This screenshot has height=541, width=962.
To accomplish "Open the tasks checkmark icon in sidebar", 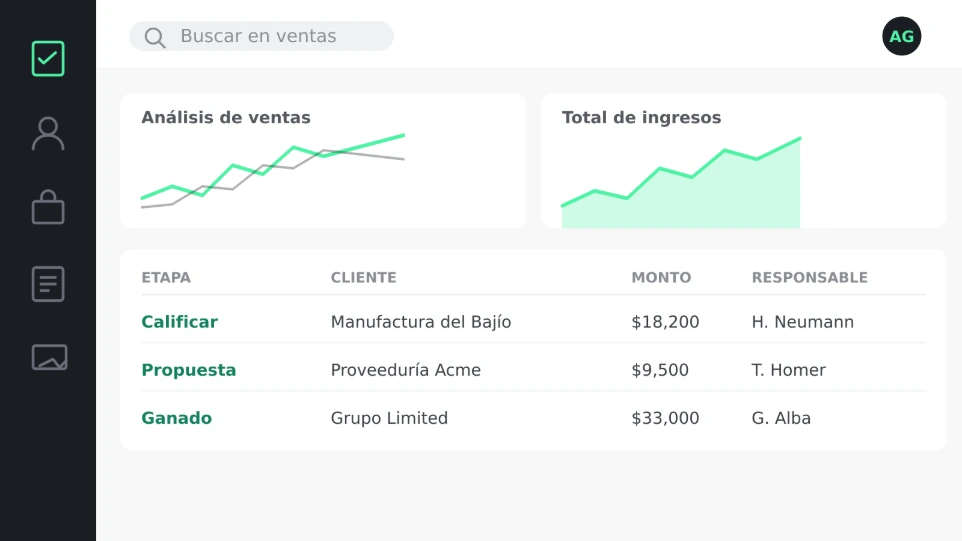I will [x=48, y=59].
